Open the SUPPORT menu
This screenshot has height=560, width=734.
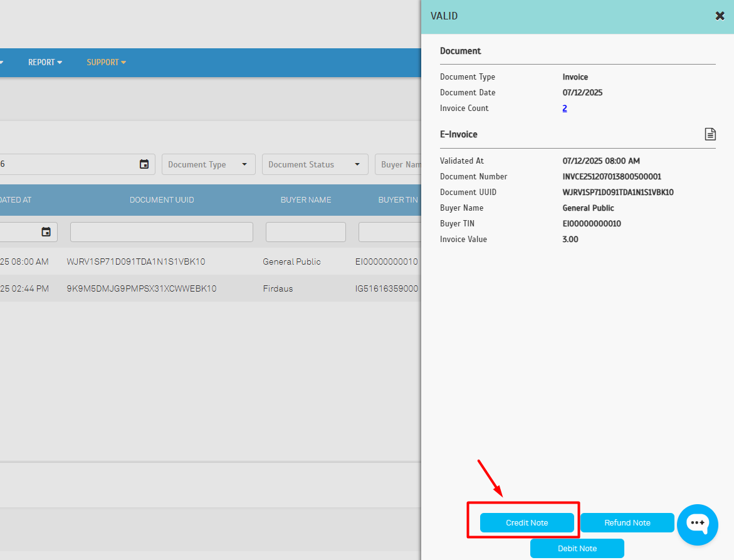pos(106,62)
